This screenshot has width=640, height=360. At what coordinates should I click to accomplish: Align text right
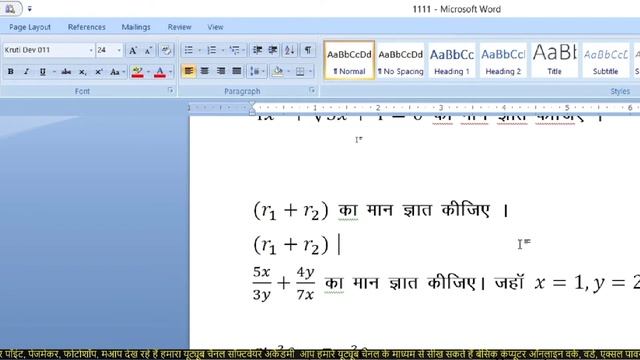(221, 71)
